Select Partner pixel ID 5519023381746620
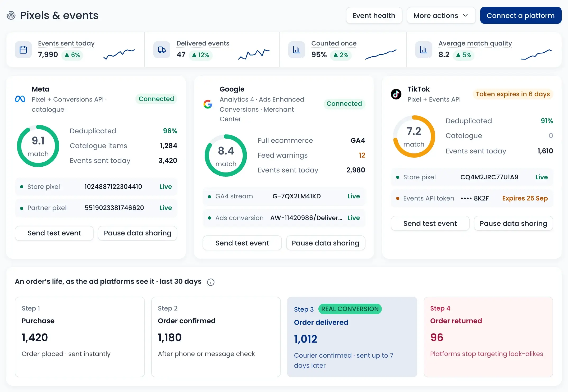Screen dimensions: 568x392 pyautogui.click(x=114, y=208)
